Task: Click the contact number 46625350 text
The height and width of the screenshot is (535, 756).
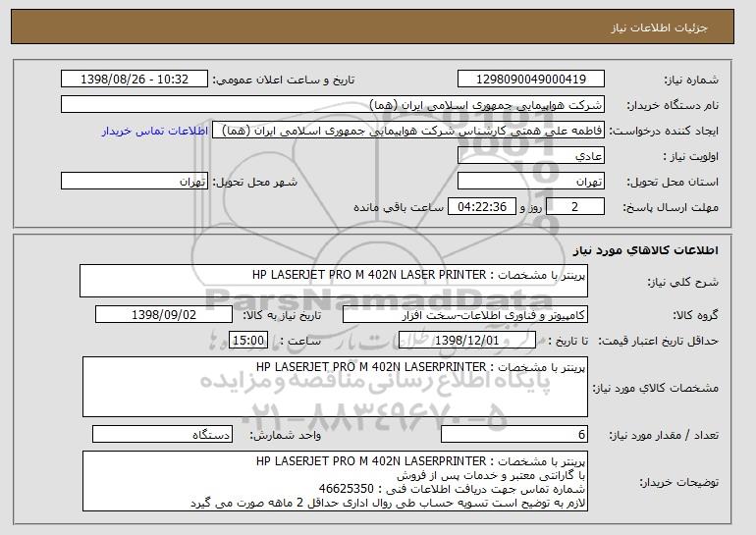Action: (x=347, y=489)
